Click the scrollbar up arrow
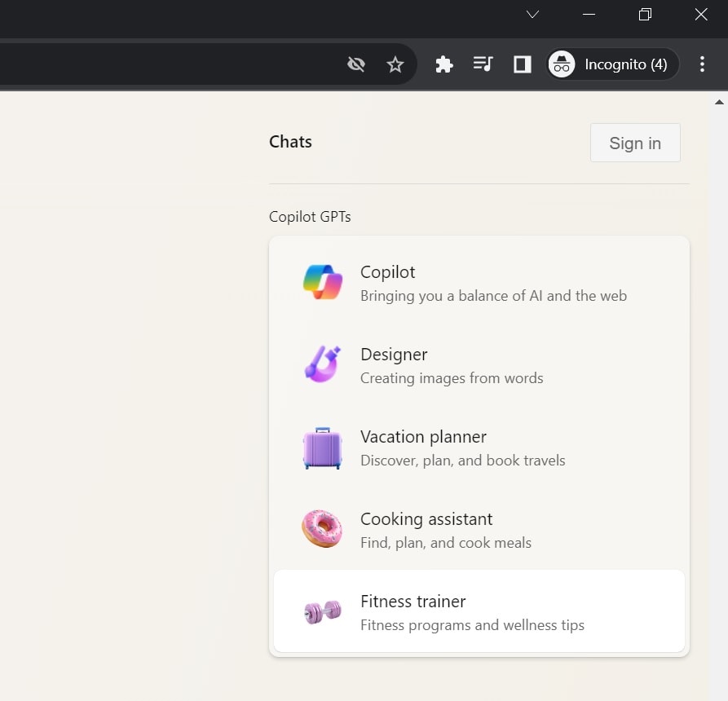Image resolution: width=728 pixels, height=701 pixels. [x=719, y=102]
